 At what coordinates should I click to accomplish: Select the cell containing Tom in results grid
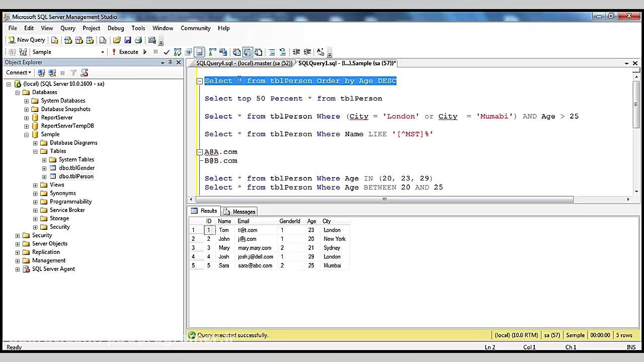pyautogui.click(x=224, y=230)
